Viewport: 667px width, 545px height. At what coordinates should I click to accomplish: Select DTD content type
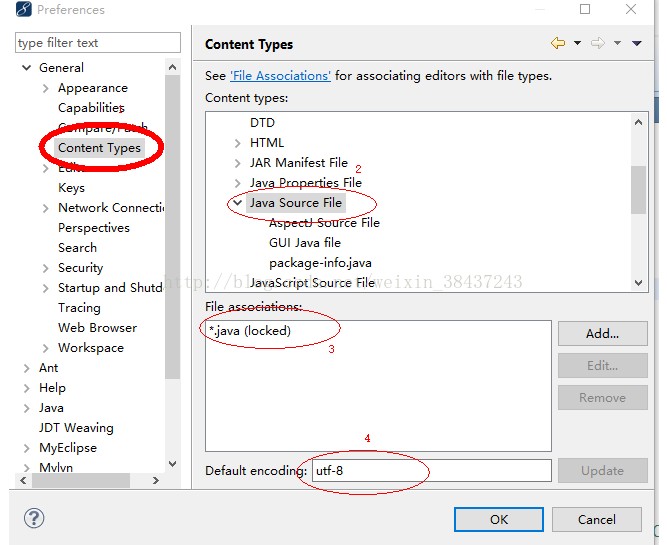point(262,123)
